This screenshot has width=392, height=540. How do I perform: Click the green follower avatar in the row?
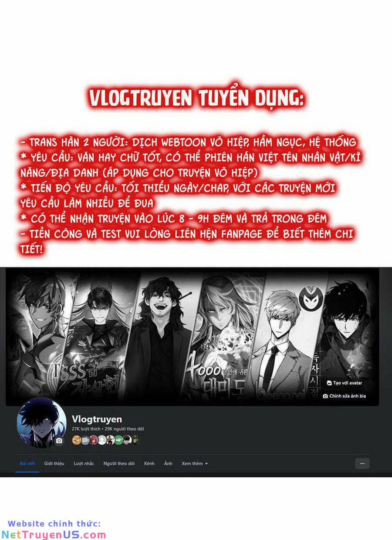coord(119,440)
